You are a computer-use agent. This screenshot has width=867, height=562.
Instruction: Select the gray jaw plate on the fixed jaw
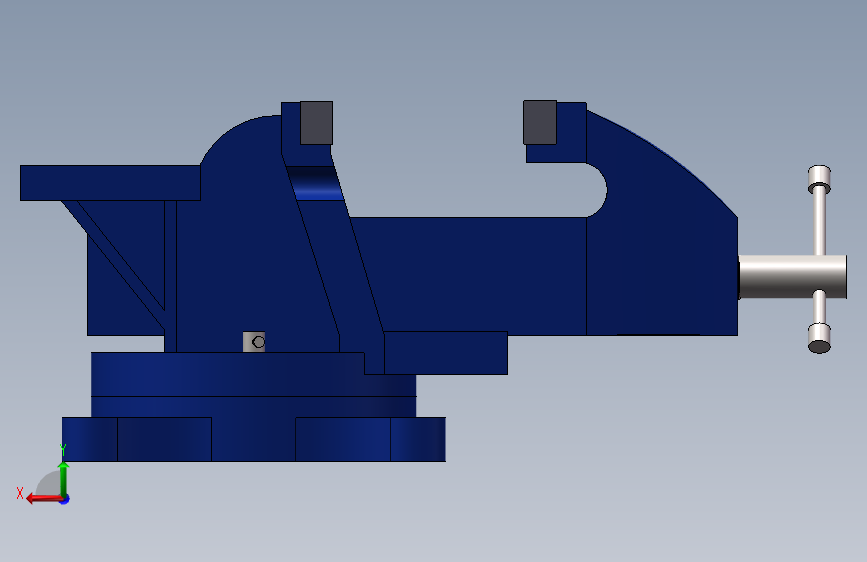pyautogui.click(x=316, y=123)
